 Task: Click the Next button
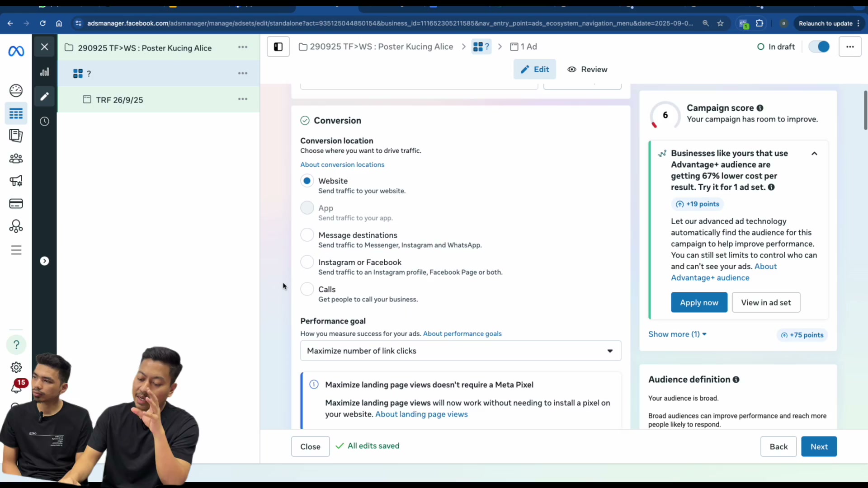point(819,446)
